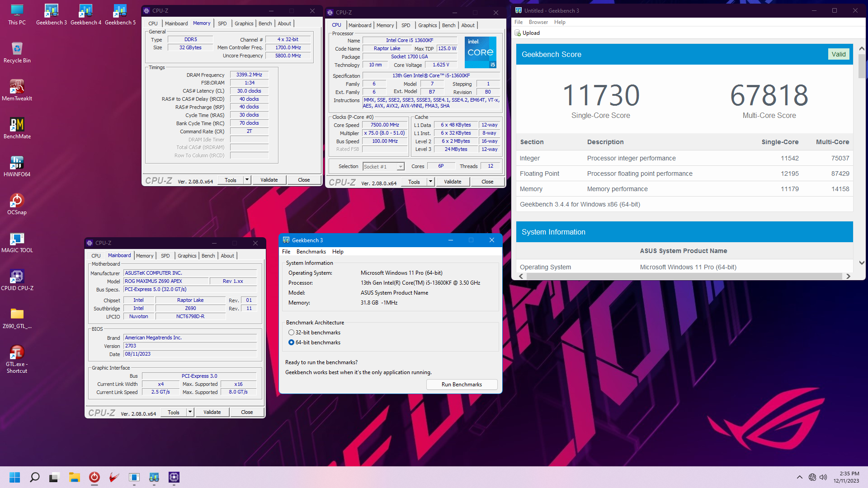Expand Tools dropdown arrow in Memory CPU-Z
Viewport: 868px width, 488px height.
coord(247,180)
